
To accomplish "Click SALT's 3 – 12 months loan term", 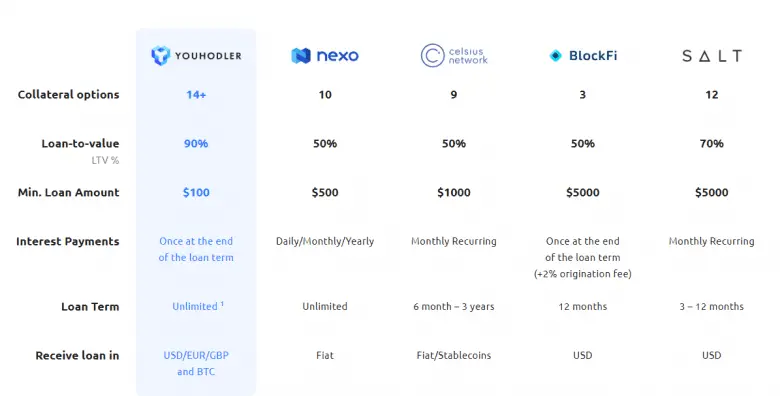I will pos(712,306).
